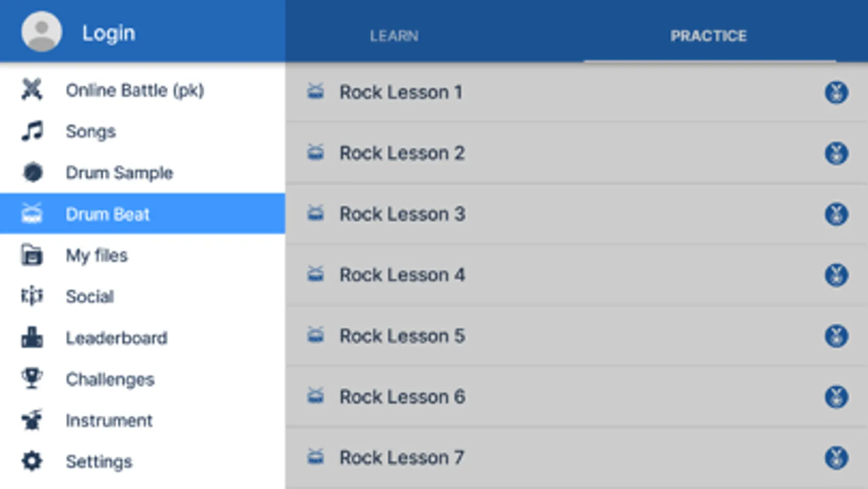Open Online Battle crossed-swords icon
Screen dimensions: 868x489
pos(32,90)
